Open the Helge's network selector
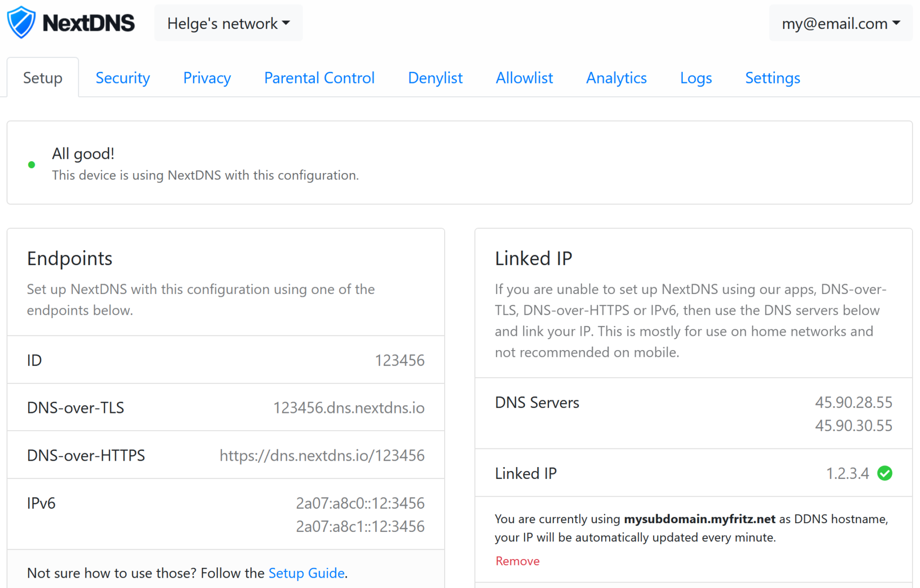The width and height of the screenshot is (920, 588). coord(228,23)
